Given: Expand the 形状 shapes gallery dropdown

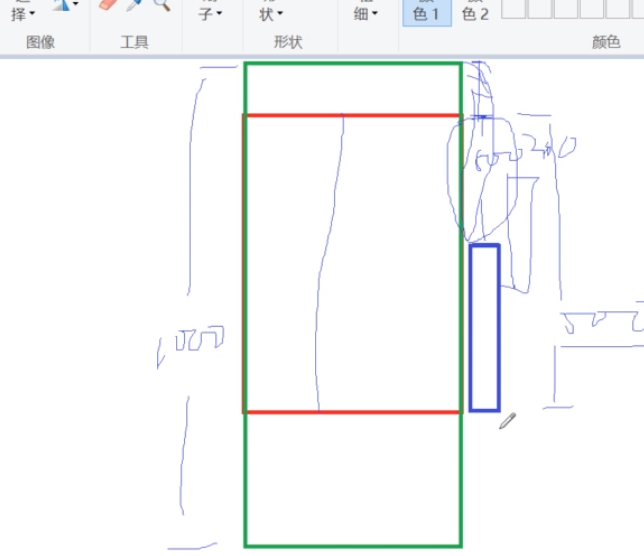Looking at the screenshot, I should click(271, 11).
